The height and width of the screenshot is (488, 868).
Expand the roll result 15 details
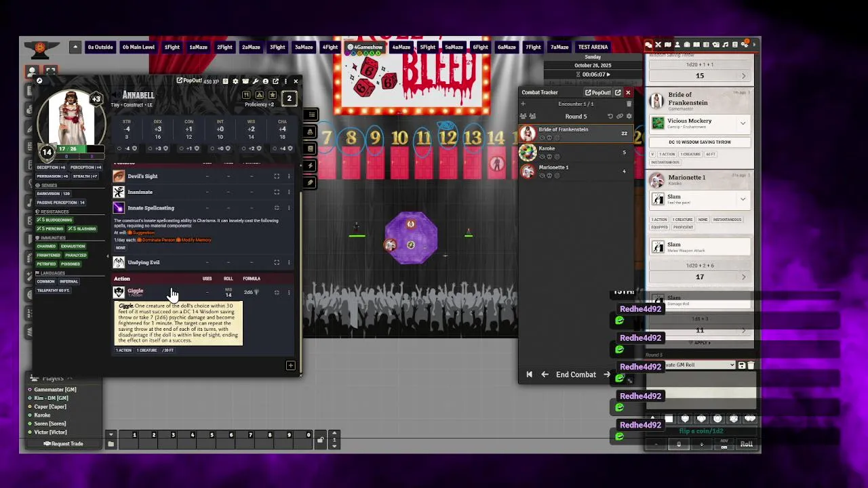tap(743, 76)
